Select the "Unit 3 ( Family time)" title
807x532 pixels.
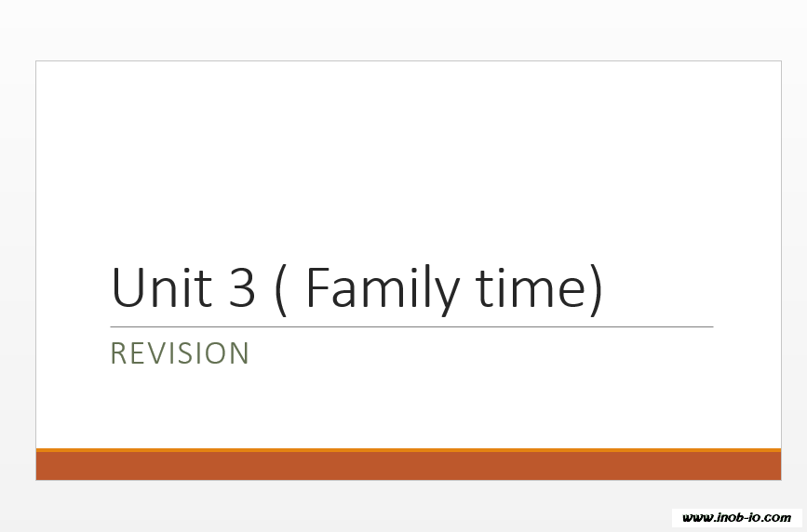[357, 287]
